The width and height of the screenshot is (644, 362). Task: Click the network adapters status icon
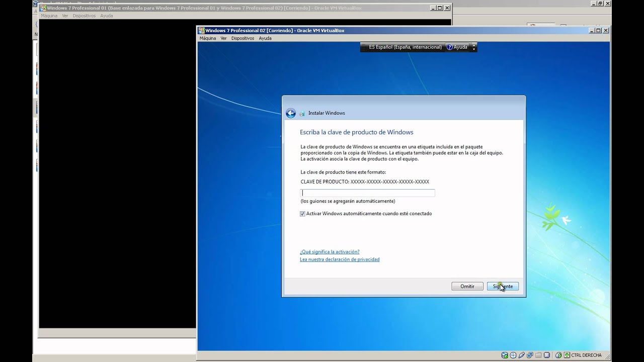(530, 355)
